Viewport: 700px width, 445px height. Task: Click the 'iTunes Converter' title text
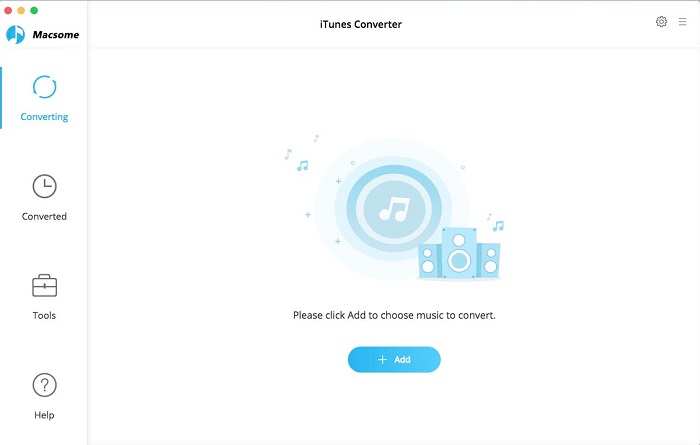361,24
